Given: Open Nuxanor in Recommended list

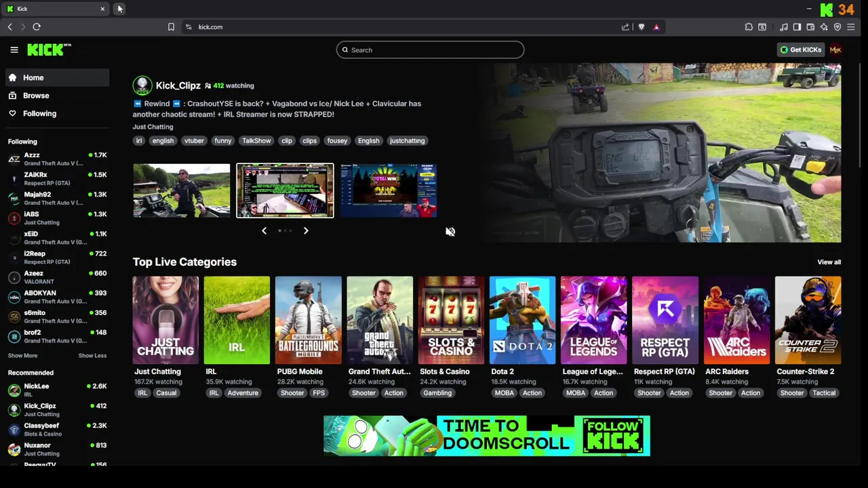Looking at the screenshot, I should 57,449.
